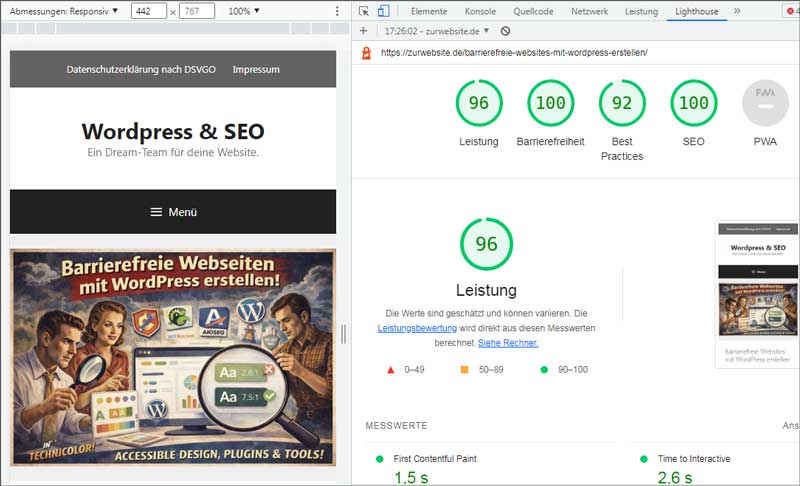The height and width of the screenshot is (486, 800).
Task: Switch to the Netzwerk tab
Action: tap(589, 11)
